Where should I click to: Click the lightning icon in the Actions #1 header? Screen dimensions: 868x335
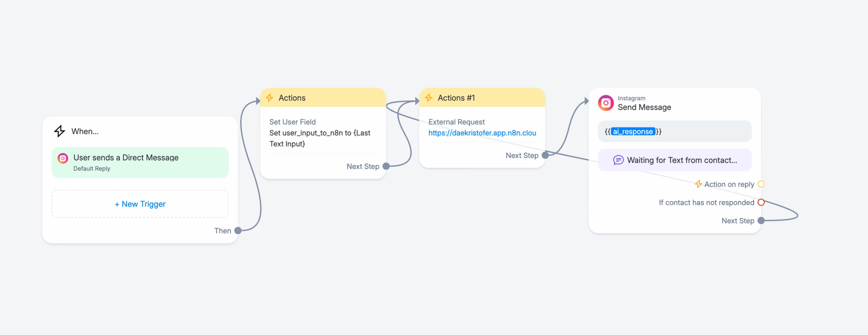pos(429,98)
